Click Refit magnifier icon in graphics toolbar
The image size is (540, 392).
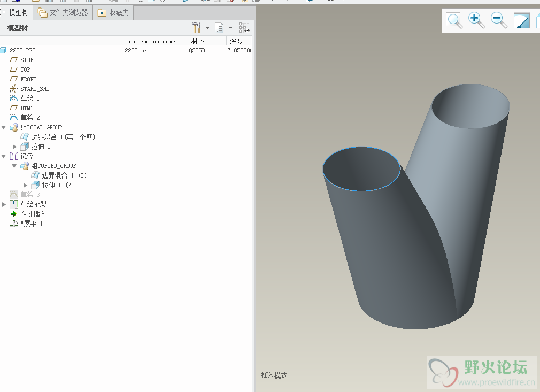[x=454, y=20]
